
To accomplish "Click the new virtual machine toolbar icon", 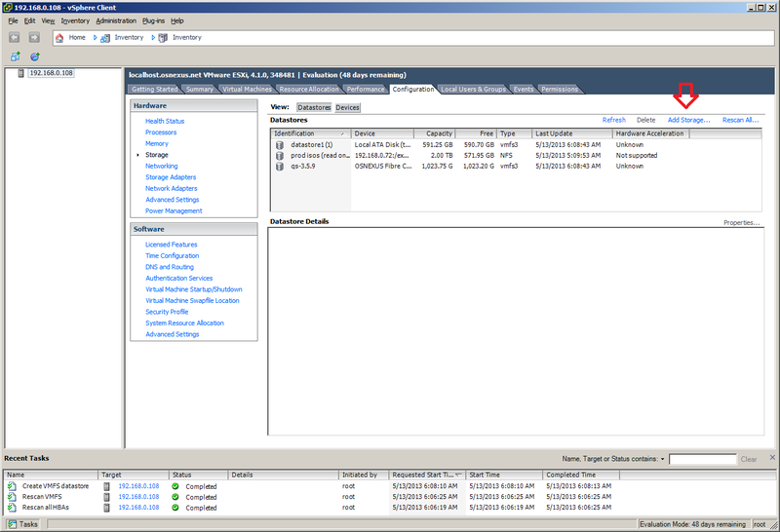I will click(16, 57).
